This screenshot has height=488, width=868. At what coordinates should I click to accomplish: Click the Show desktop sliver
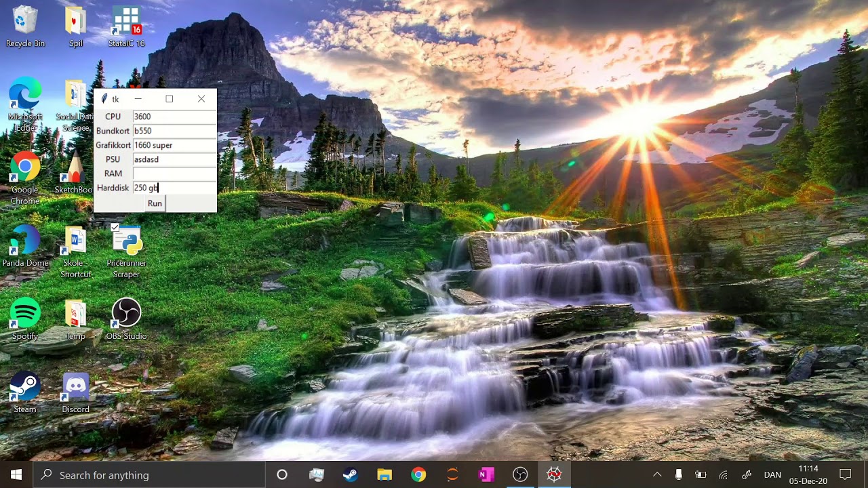pyautogui.click(x=866, y=474)
